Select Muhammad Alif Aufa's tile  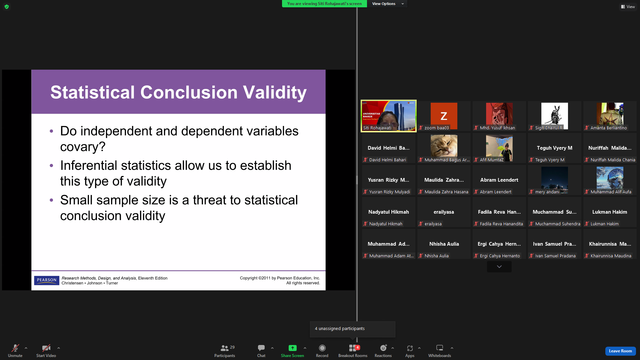(x=610, y=180)
